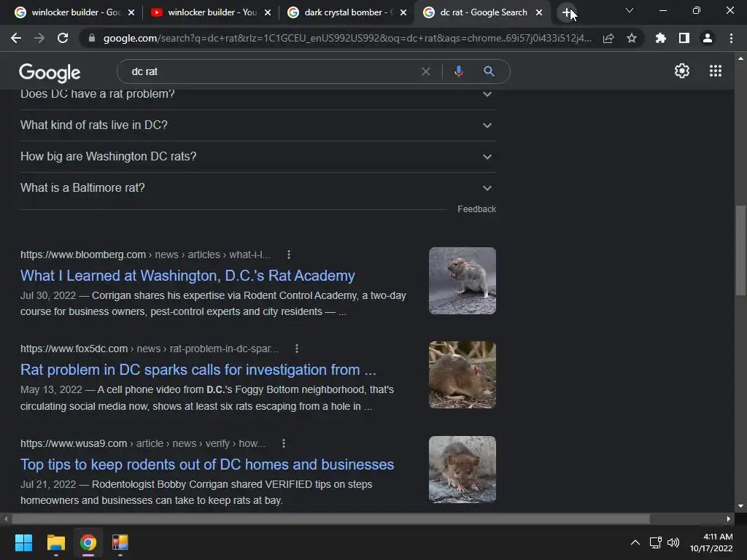Click the wusa9.com result URL

pos(143,443)
